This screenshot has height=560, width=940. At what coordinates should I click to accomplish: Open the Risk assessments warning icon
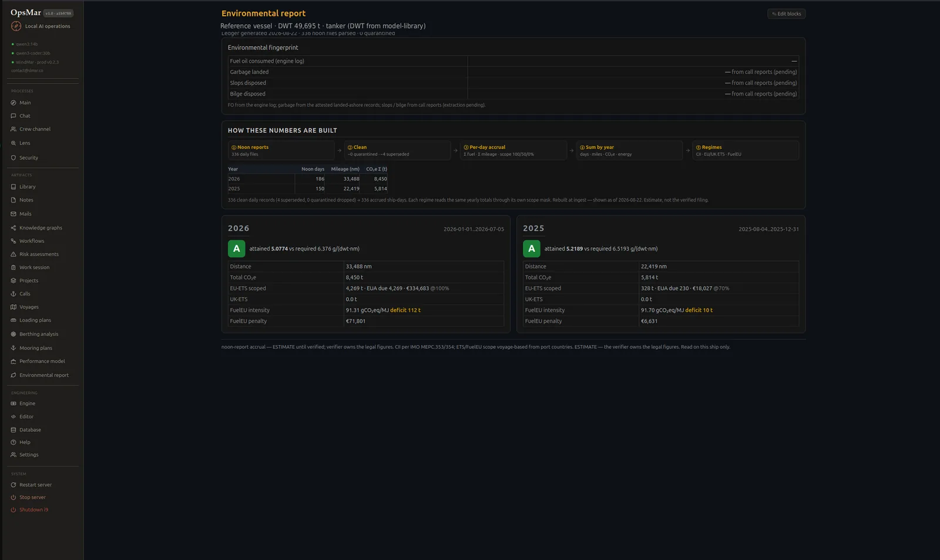point(14,254)
